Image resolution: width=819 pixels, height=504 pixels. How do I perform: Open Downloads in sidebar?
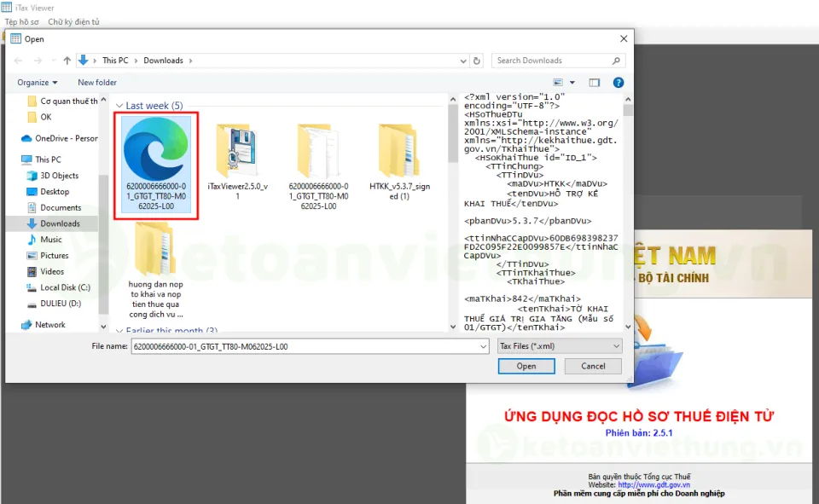point(53,223)
